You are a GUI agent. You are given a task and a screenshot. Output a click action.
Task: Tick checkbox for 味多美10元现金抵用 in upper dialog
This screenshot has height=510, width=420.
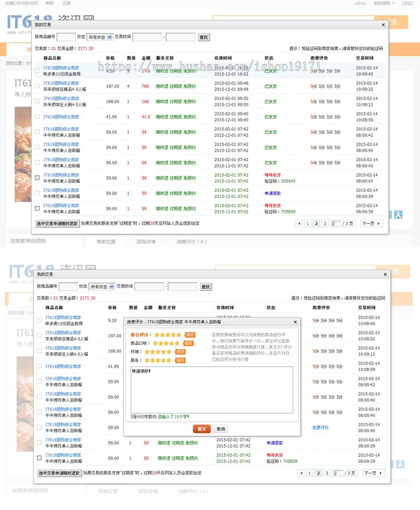click(37, 70)
